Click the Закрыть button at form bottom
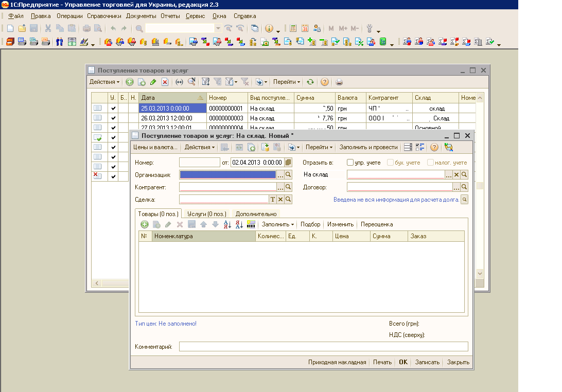This screenshot has width=562, height=392. click(x=458, y=362)
